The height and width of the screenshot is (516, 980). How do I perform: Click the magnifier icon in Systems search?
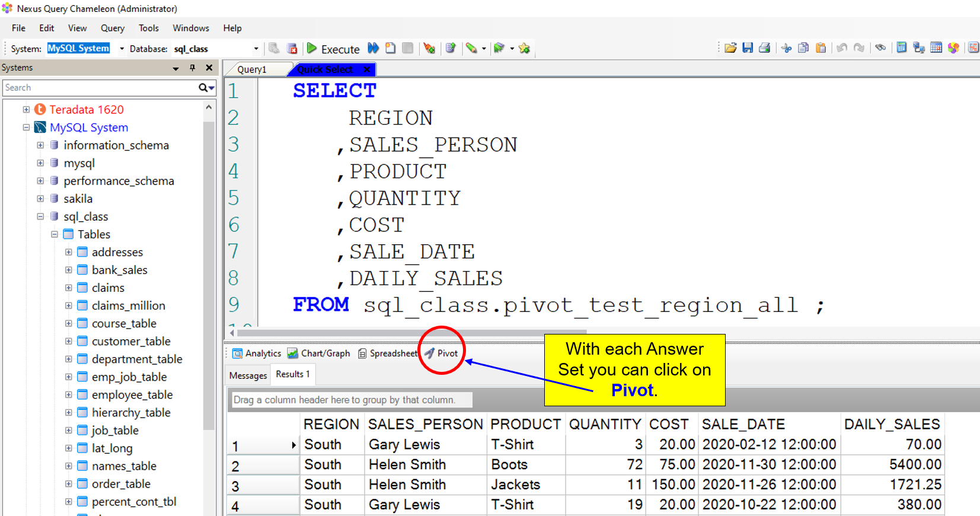coord(204,88)
